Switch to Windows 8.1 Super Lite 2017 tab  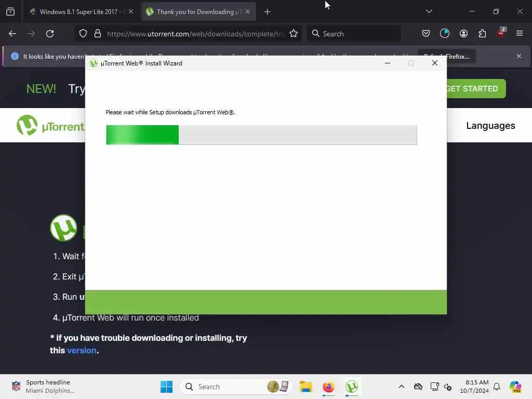[x=82, y=11]
